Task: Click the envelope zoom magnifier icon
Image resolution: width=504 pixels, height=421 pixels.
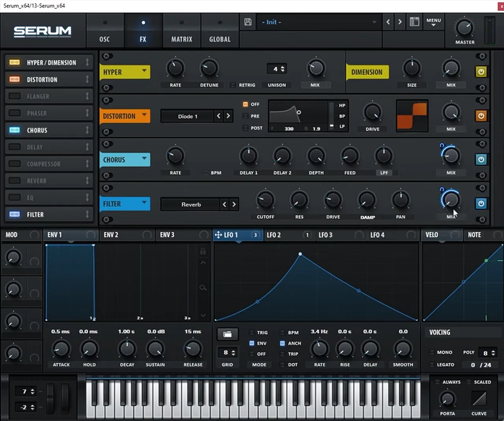Action: pos(203,288)
